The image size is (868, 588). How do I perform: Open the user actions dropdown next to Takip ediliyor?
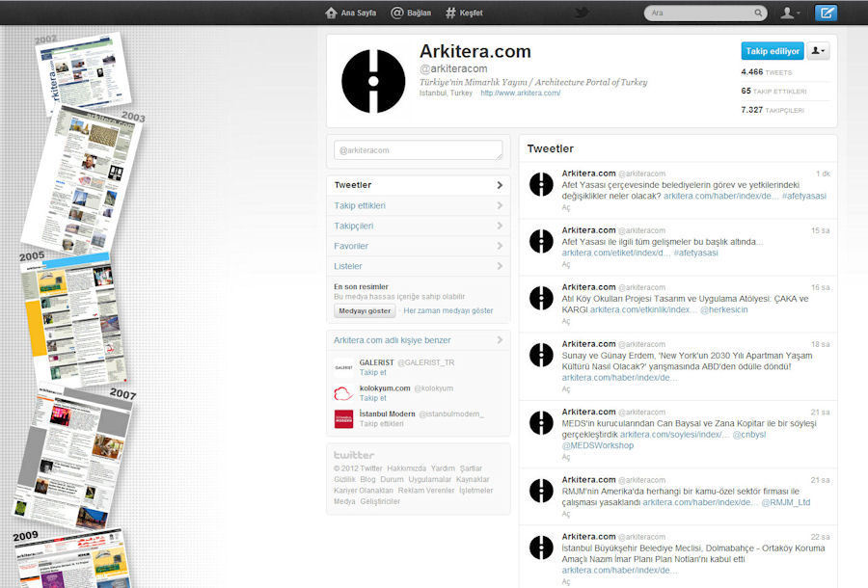point(818,51)
